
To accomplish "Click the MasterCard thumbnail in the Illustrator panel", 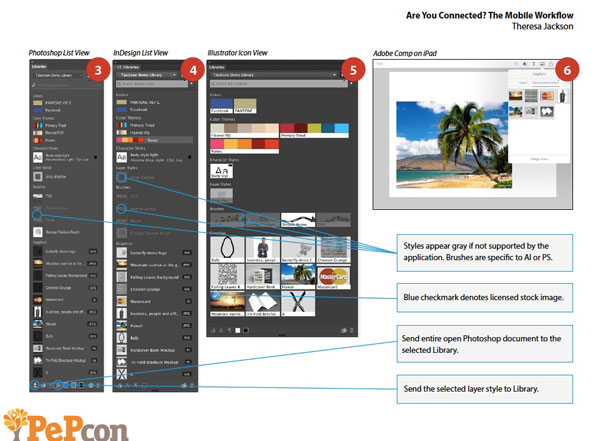I will point(333,276).
